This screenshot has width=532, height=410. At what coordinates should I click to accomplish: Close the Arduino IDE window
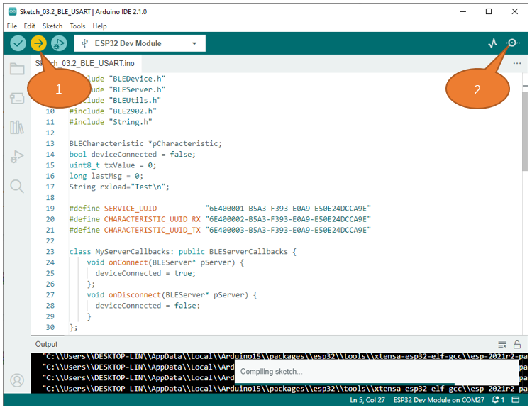click(515, 11)
